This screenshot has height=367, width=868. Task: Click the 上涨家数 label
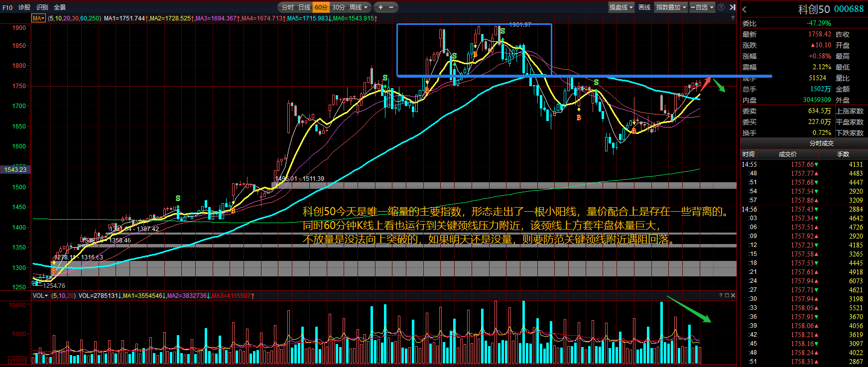pyautogui.click(x=850, y=111)
